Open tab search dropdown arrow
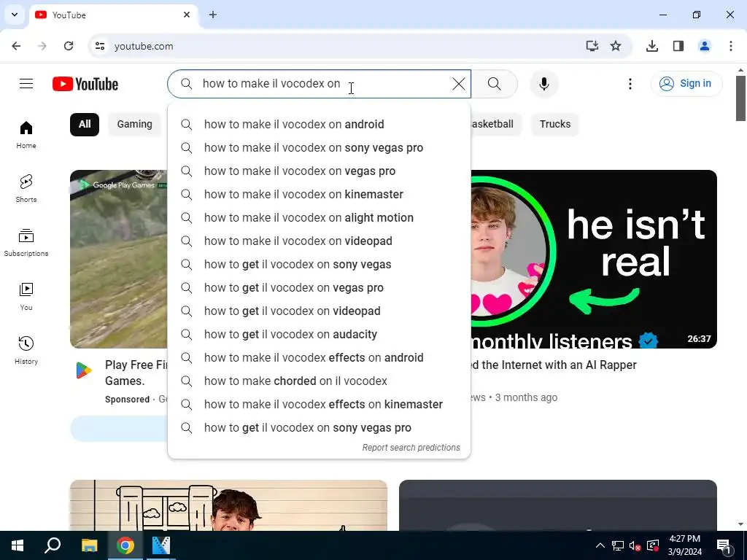 tap(15, 15)
